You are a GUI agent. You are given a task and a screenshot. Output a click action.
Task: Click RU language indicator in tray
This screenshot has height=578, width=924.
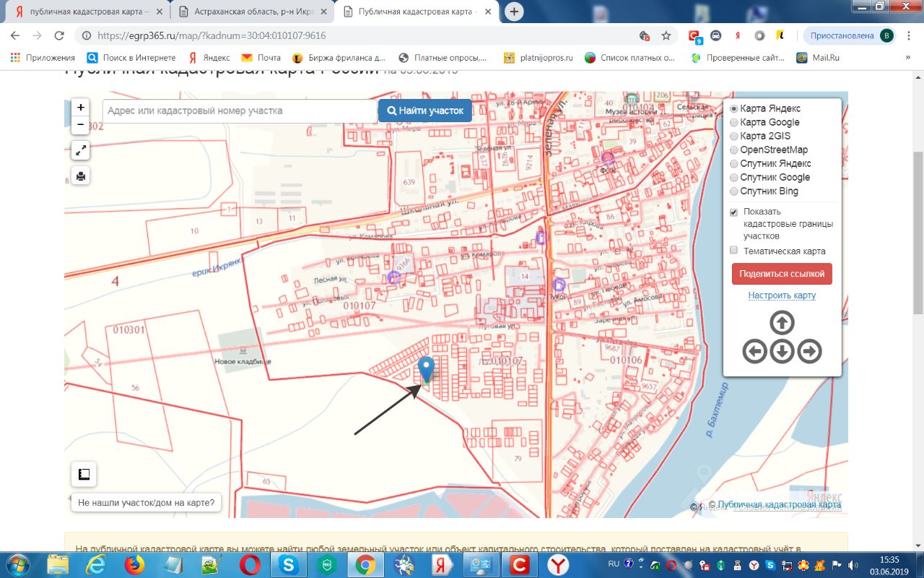[x=614, y=564]
